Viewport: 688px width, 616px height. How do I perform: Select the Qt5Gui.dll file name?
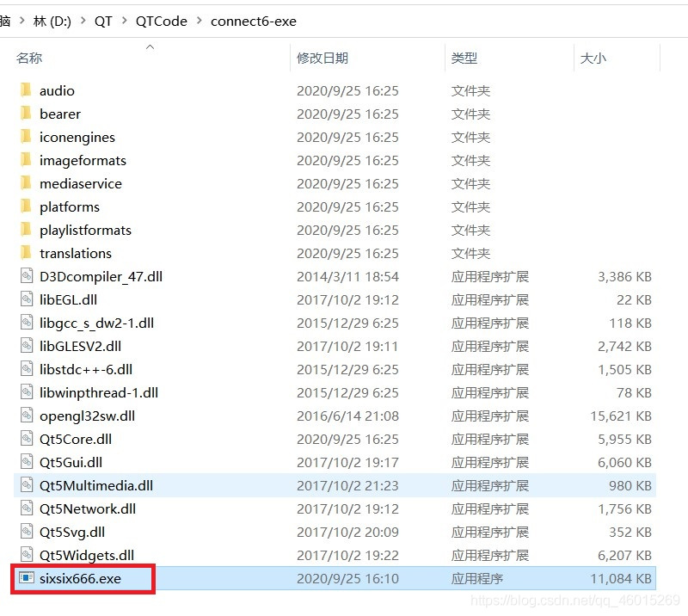pos(71,463)
